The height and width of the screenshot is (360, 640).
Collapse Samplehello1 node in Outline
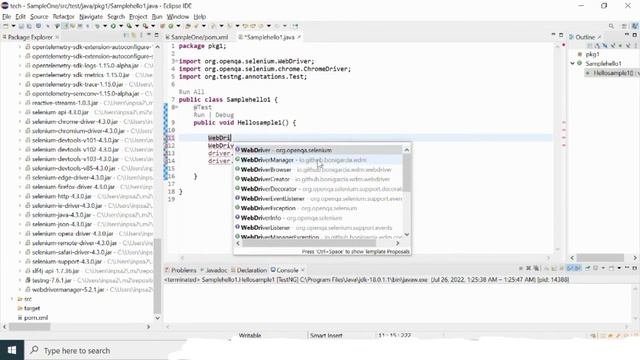tap(572, 63)
